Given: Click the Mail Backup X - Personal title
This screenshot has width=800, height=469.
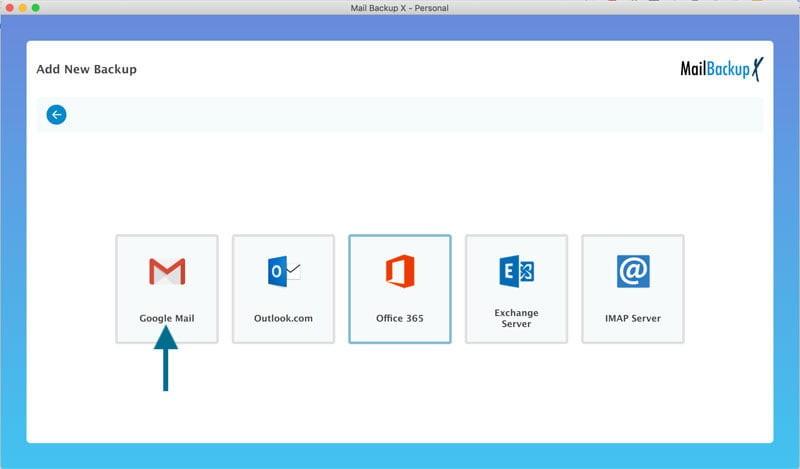Looking at the screenshot, I should pyautogui.click(x=399, y=8).
